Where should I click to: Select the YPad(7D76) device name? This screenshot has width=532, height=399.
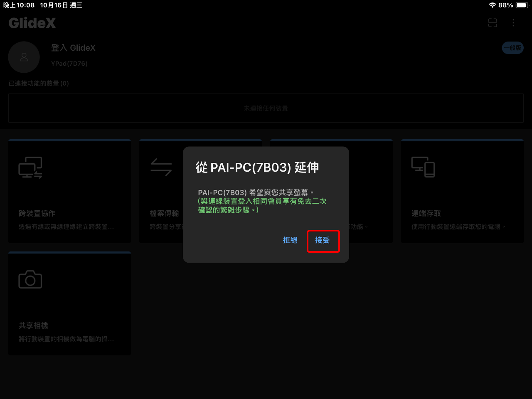[69, 64]
